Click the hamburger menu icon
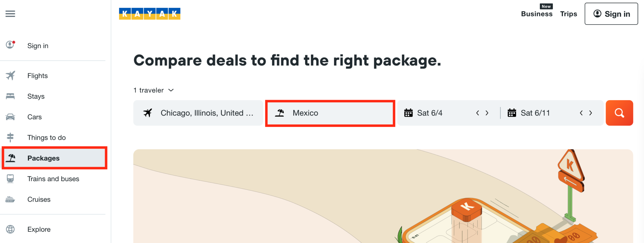Image resolution: width=644 pixels, height=243 pixels. pyautogui.click(x=10, y=14)
